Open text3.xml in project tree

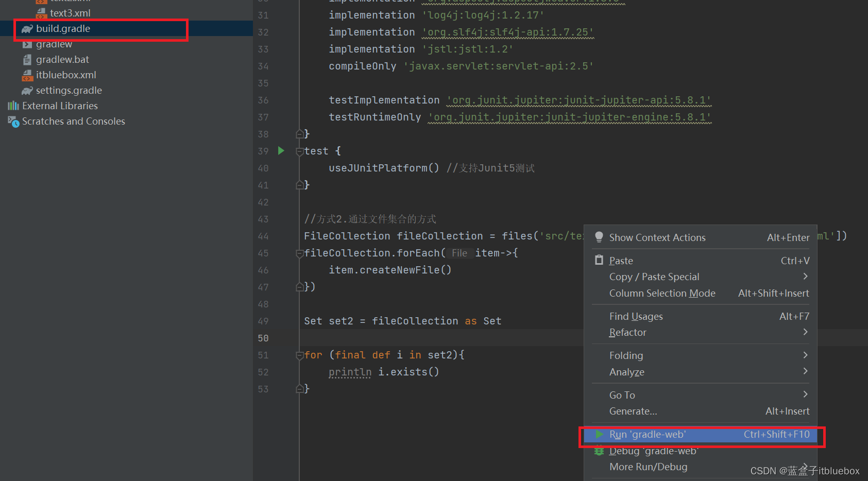tap(70, 13)
